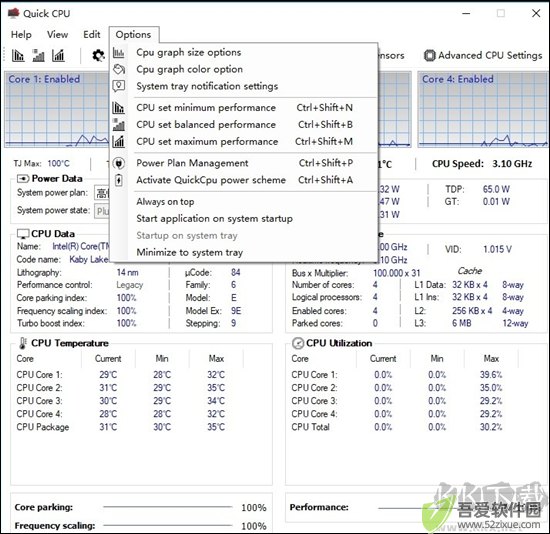Click the Advanced CPU Settings chip icon
Viewport: 550px width, 534px height.
429,55
